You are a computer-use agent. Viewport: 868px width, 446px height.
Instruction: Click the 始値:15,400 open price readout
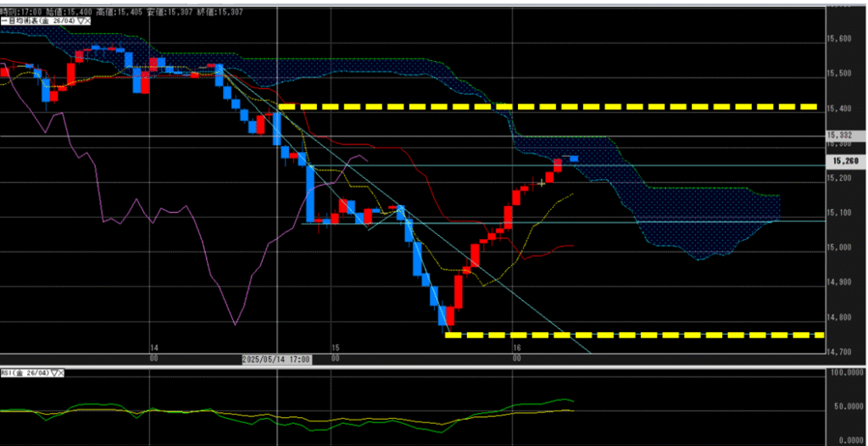[x=69, y=12]
